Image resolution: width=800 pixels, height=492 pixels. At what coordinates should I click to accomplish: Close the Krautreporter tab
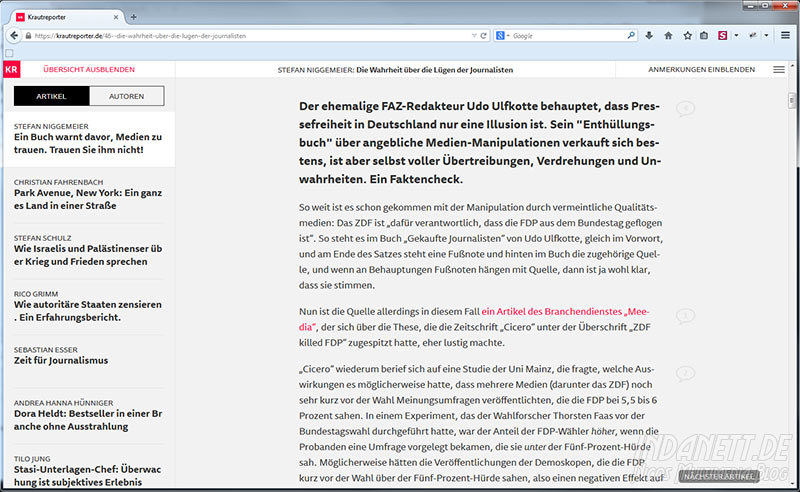[x=116, y=17]
